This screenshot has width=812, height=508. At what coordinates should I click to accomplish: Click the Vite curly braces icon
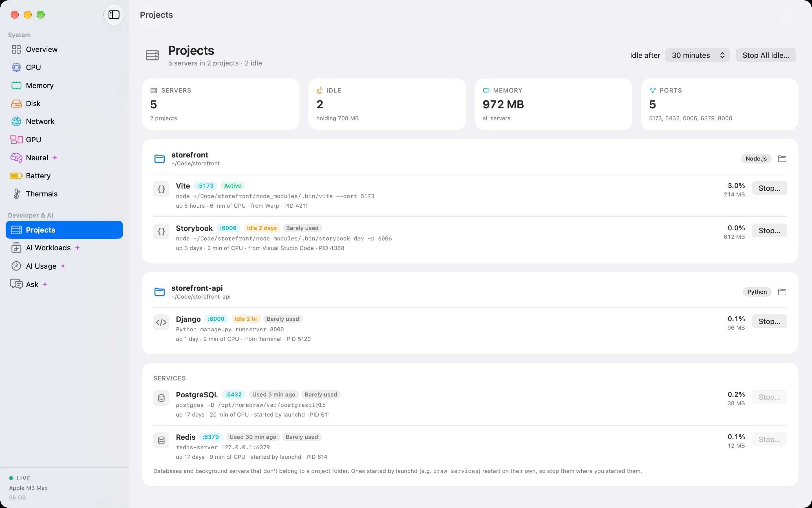(x=161, y=189)
